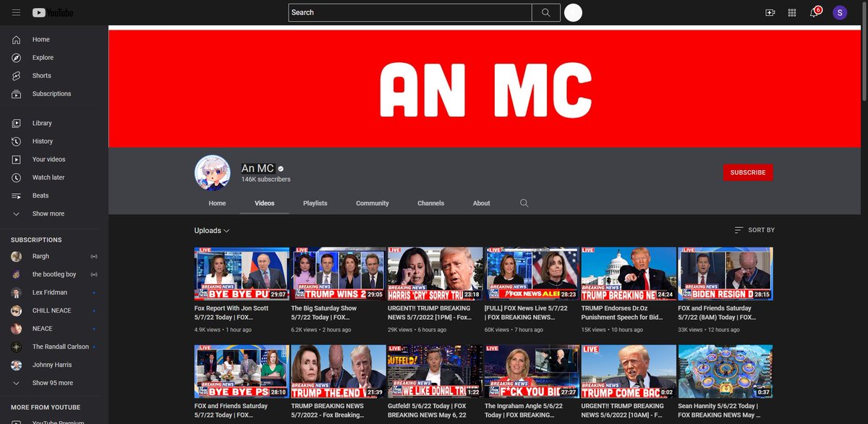Screen dimensions: 868x424
Task: Open the Uploads dropdown
Action: 212,230
